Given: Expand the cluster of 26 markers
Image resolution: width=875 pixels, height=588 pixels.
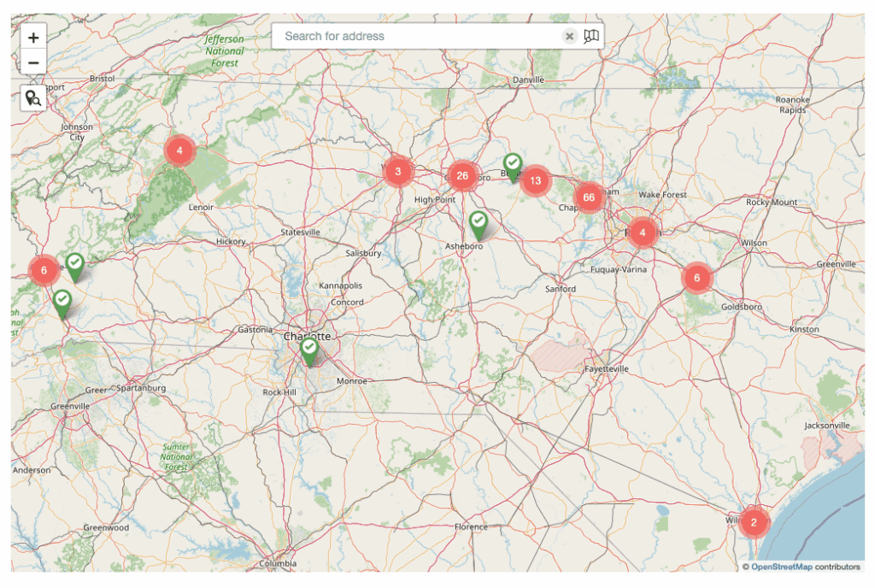Looking at the screenshot, I should pyautogui.click(x=462, y=176).
